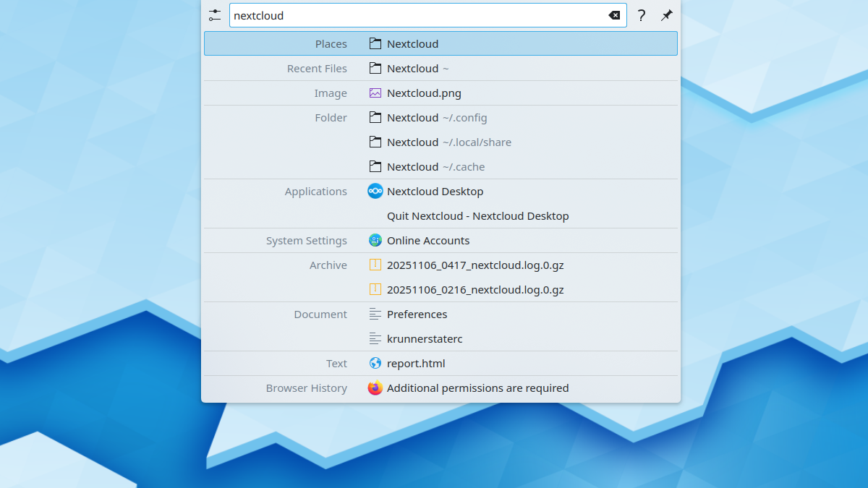Open Online Accounts system settings
The image size is (868, 488).
[430, 240]
